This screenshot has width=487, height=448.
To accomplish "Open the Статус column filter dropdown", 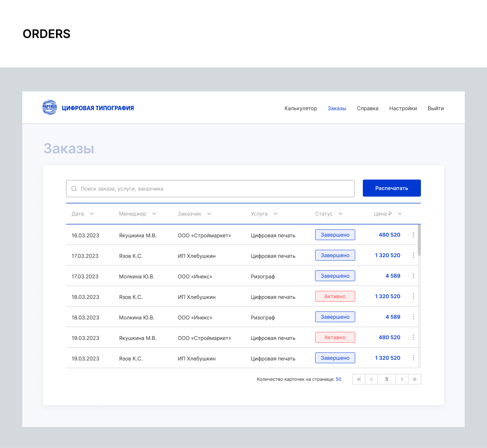I will pyautogui.click(x=341, y=214).
